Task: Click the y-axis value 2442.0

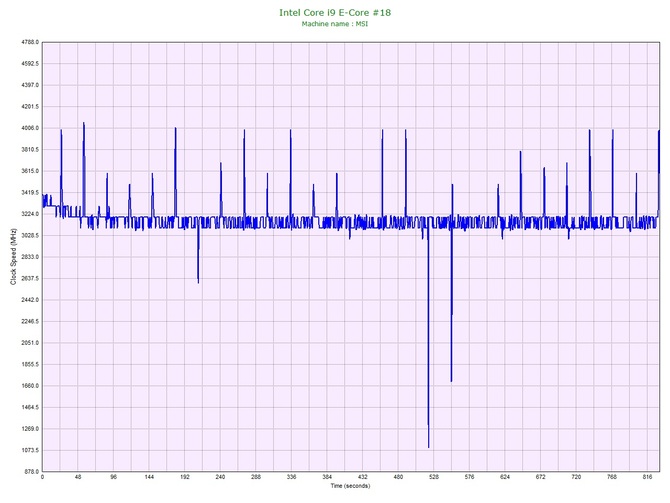Action: (30, 300)
